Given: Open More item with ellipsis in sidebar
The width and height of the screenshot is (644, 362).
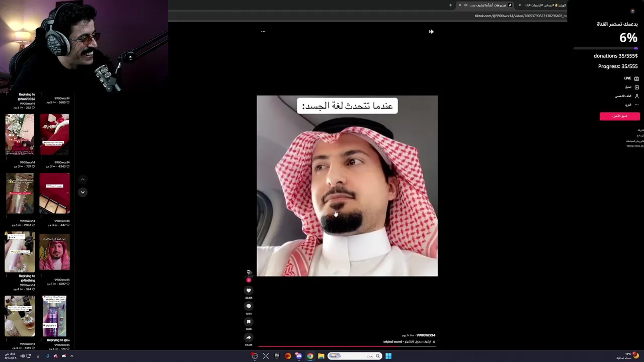Looking at the screenshot, I should point(631,105).
